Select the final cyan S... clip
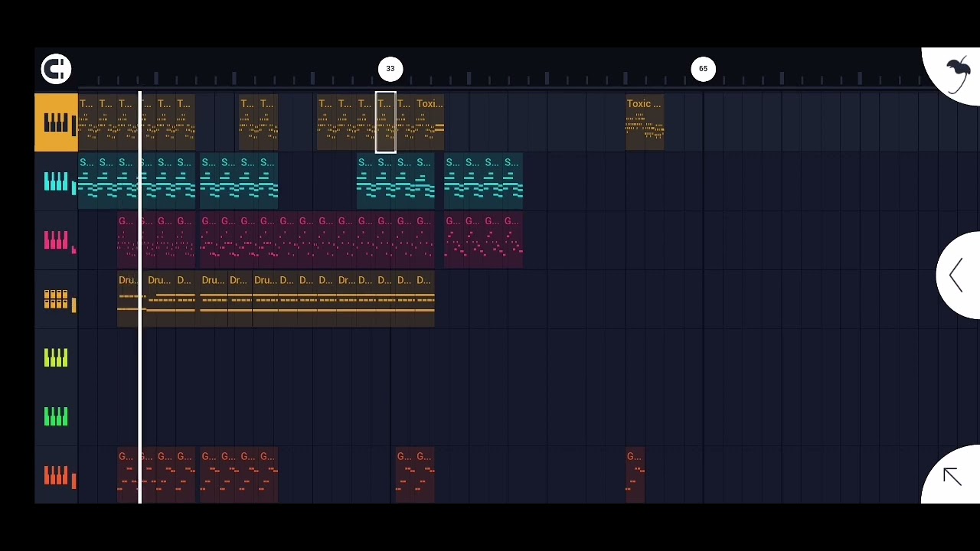980x551 pixels. [513, 181]
